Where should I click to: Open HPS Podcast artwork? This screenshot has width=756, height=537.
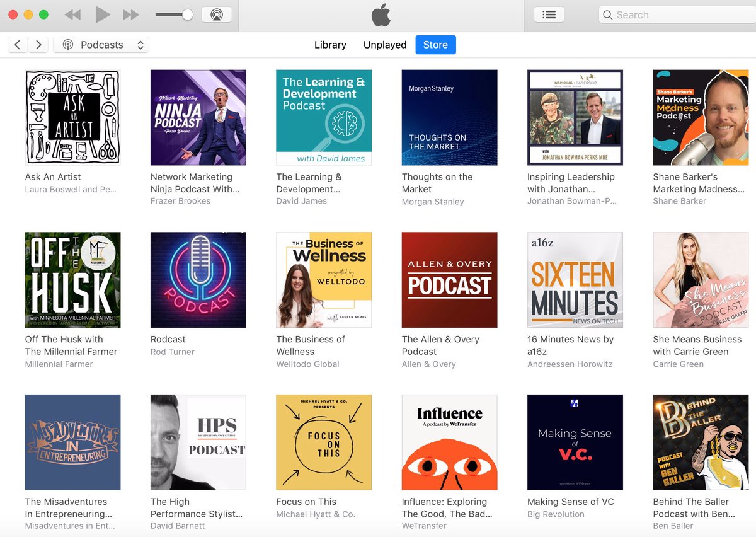pos(198,442)
